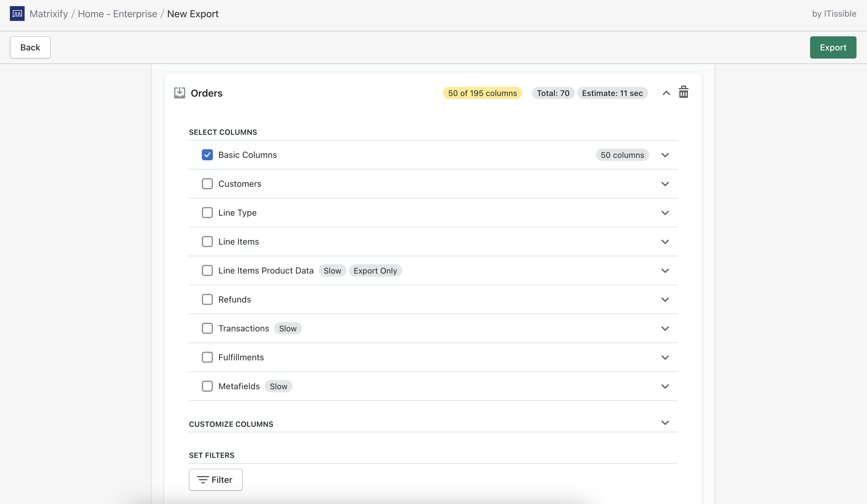867x504 pixels.
Task: Check the Refunds columns checkbox
Action: coord(207,299)
